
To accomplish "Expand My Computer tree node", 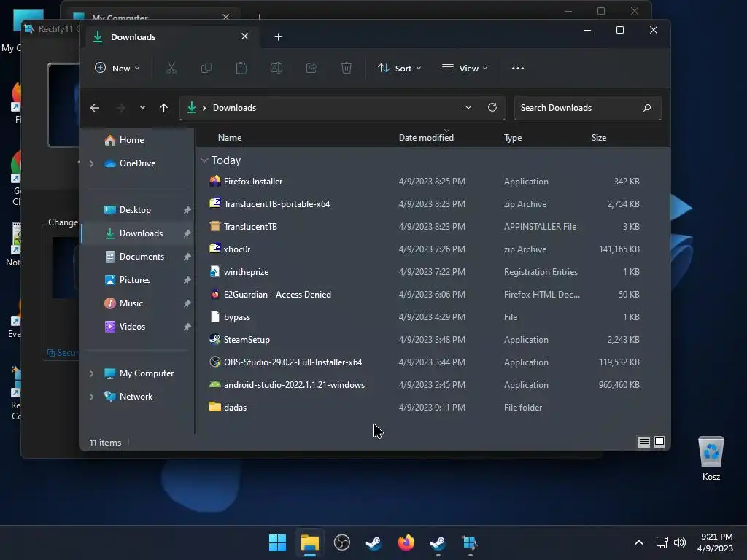I will (91, 373).
